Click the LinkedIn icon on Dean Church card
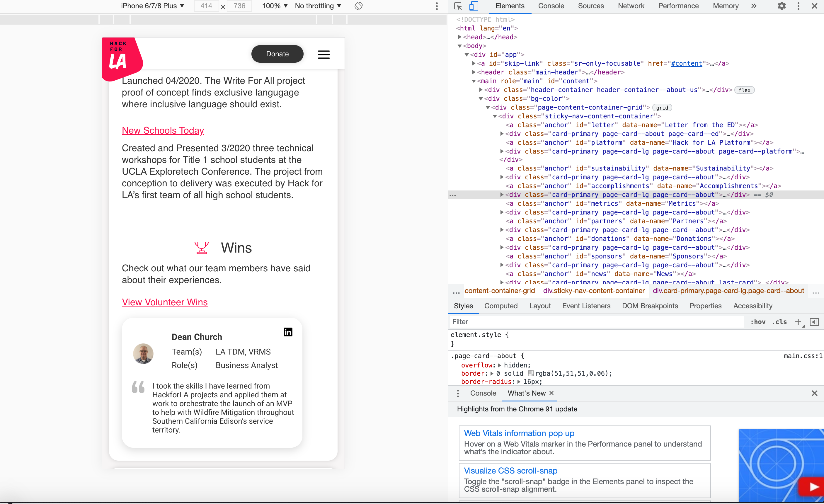Image resolution: width=824 pixels, height=504 pixels. [288, 332]
